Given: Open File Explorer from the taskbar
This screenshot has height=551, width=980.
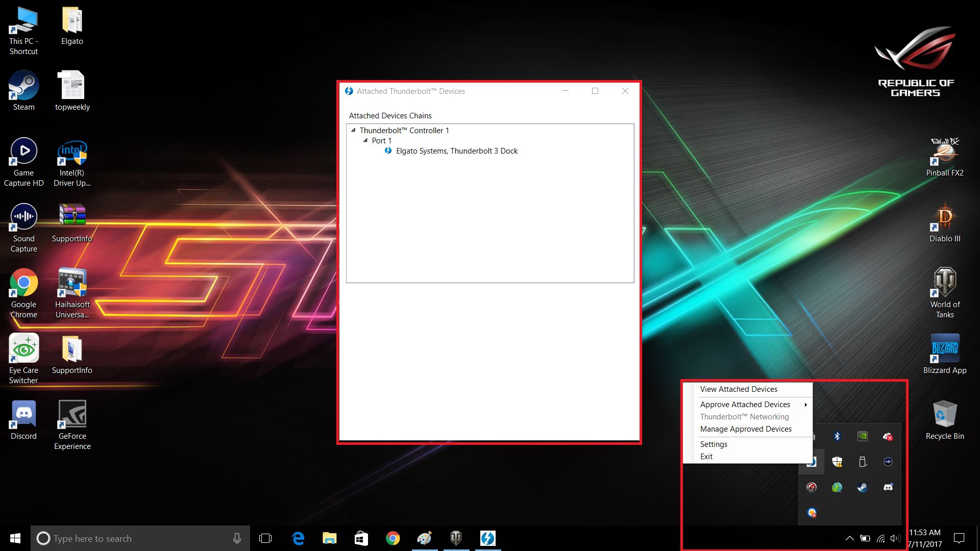Looking at the screenshot, I should coord(330,538).
